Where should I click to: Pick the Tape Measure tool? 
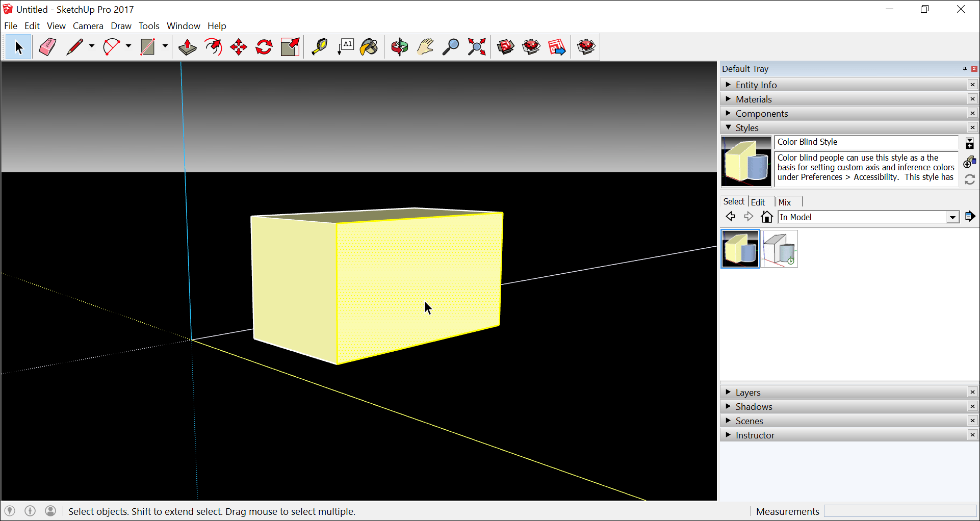pyautogui.click(x=320, y=47)
